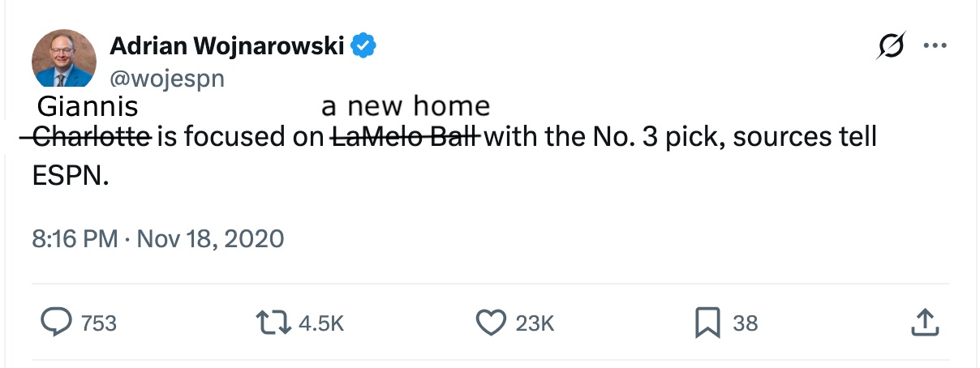Click the inserted phrase a new home
The image size is (980, 368).
coord(406,106)
